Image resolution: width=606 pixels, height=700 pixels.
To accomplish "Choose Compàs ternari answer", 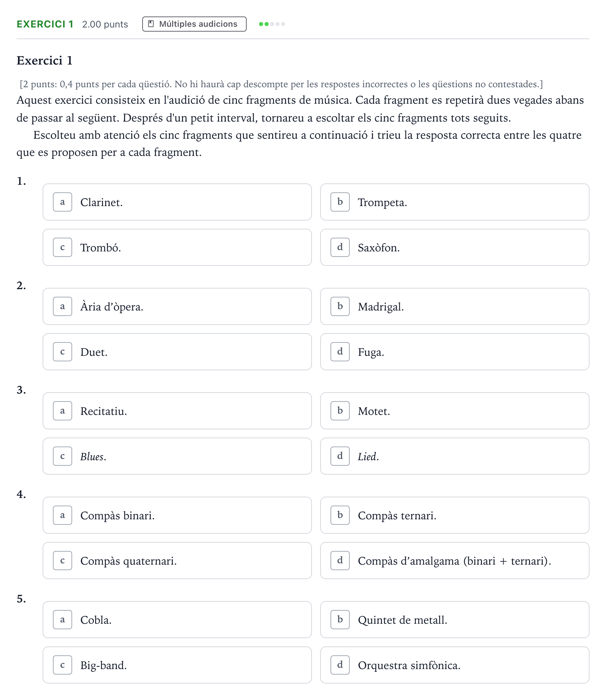I will (455, 515).
